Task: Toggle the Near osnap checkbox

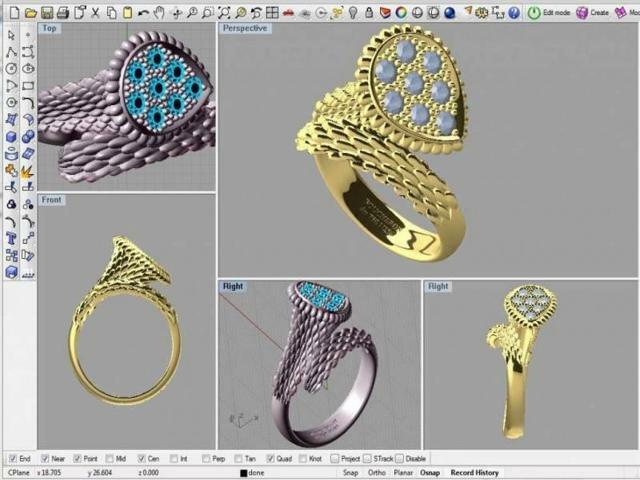Action: tap(45, 459)
